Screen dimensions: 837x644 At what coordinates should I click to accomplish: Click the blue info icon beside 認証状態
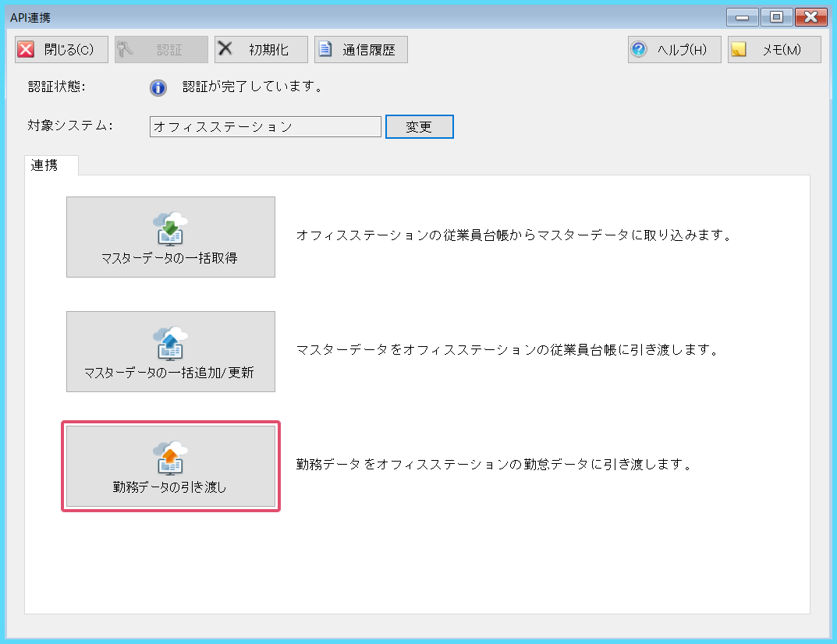tap(158, 87)
